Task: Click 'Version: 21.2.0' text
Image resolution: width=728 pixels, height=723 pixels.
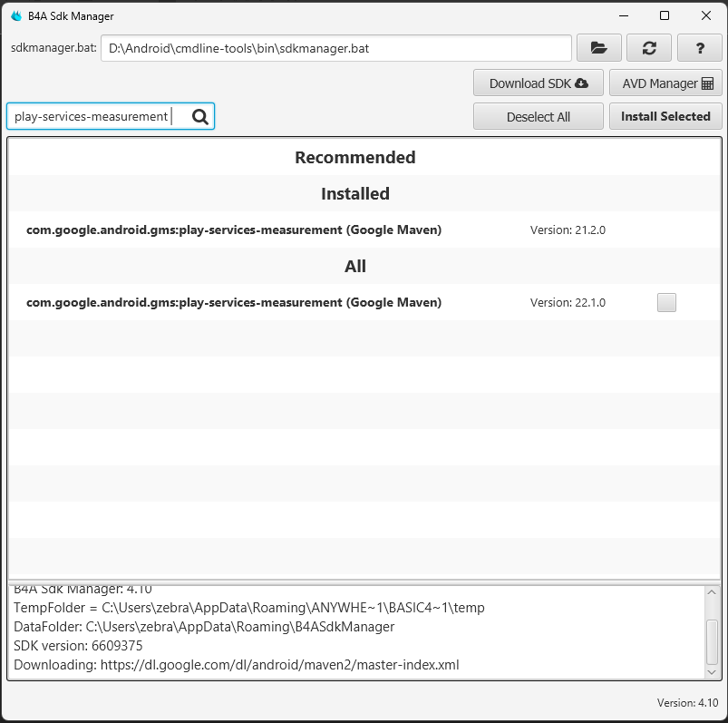Action: (x=568, y=230)
